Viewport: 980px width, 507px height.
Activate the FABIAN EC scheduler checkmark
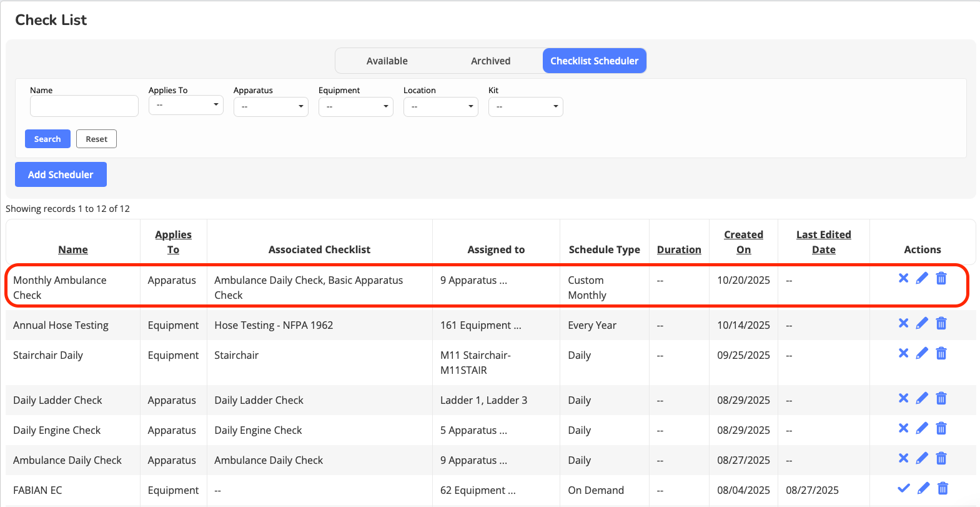point(903,488)
